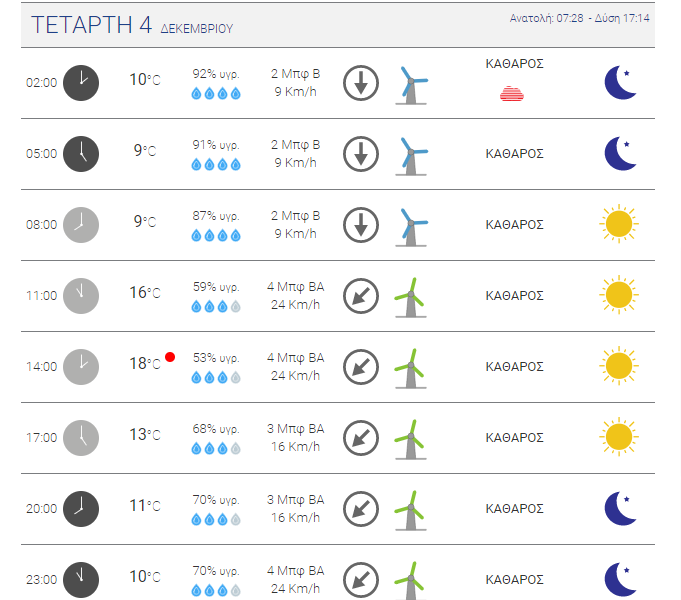
Task: Click the sunrise and sunset times text
Action: [x=579, y=18]
